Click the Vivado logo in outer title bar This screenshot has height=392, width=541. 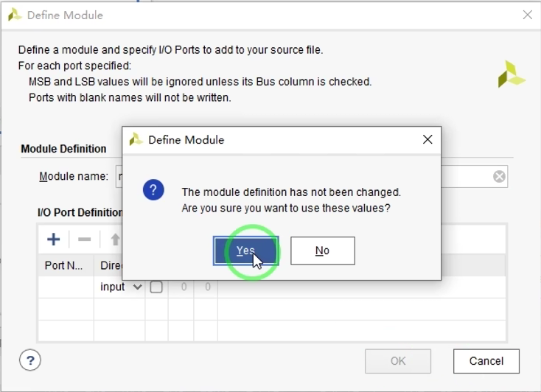coord(15,15)
